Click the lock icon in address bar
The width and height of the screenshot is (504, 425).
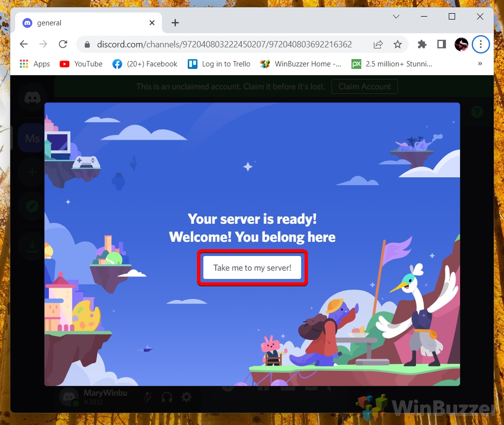87,44
